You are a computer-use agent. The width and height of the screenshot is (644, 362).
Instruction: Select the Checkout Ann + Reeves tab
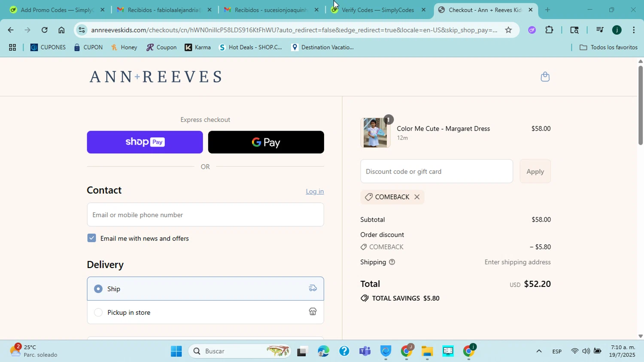coord(485,10)
